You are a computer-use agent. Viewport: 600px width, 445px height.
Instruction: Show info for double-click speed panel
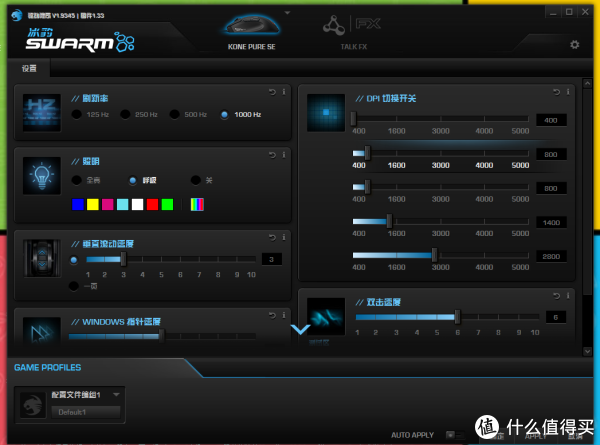click(x=568, y=296)
